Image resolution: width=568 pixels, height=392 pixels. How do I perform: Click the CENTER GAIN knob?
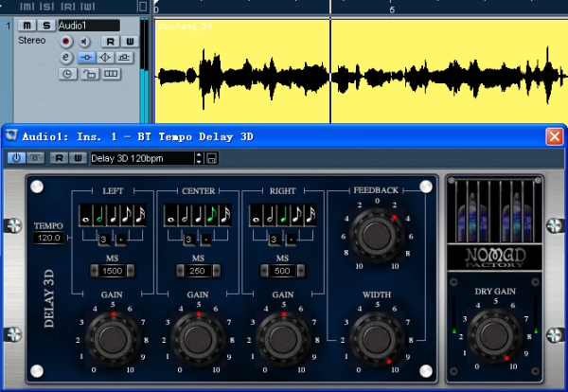click(x=198, y=339)
